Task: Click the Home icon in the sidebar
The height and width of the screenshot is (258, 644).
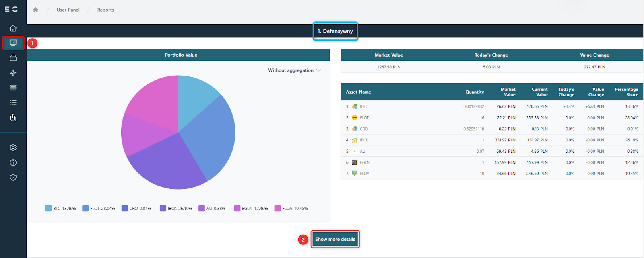Action: click(x=13, y=28)
